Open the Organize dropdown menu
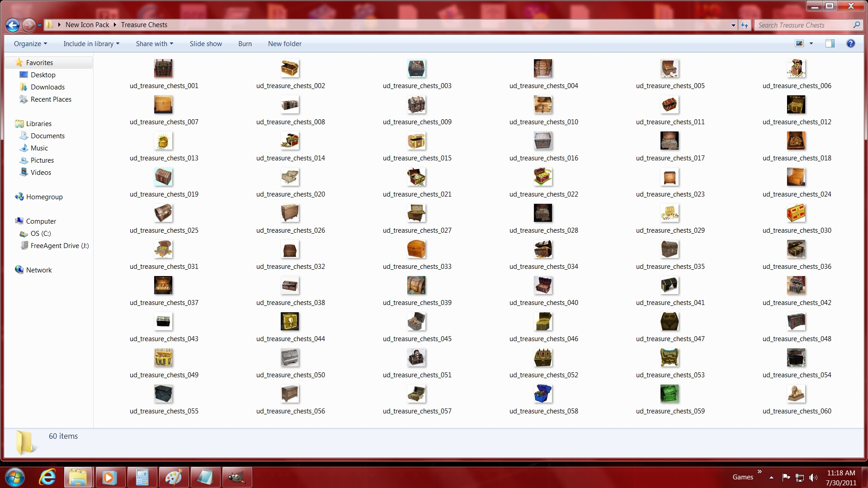The width and height of the screenshot is (868, 488). (30, 44)
